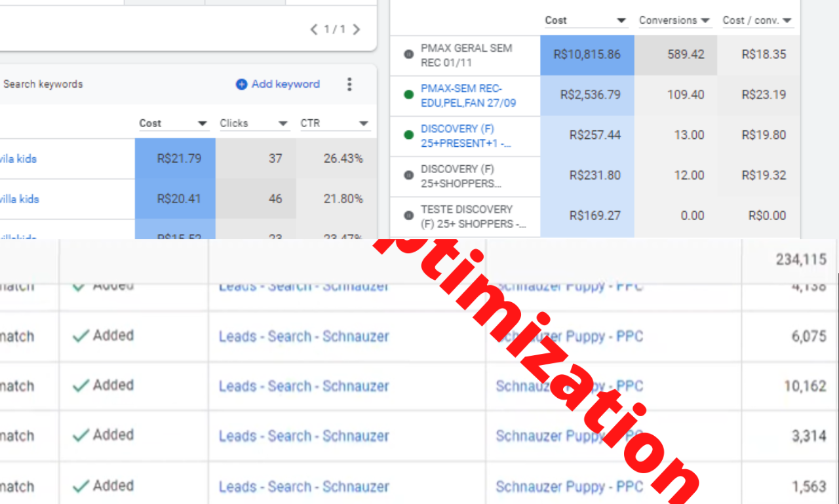This screenshot has height=504, width=839.
Task: Open the three-dot overflow menu near Add keyword
Action: pyautogui.click(x=349, y=84)
